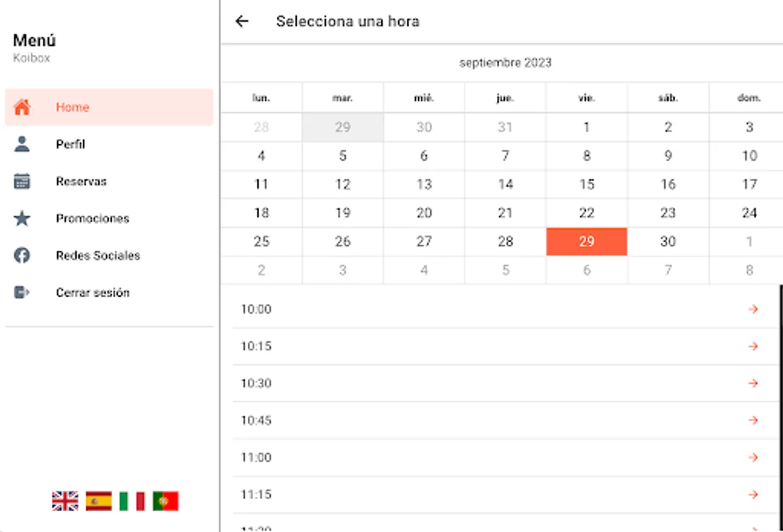The image size is (783, 532).
Task: Click the Promociones star icon
Action: click(22, 219)
